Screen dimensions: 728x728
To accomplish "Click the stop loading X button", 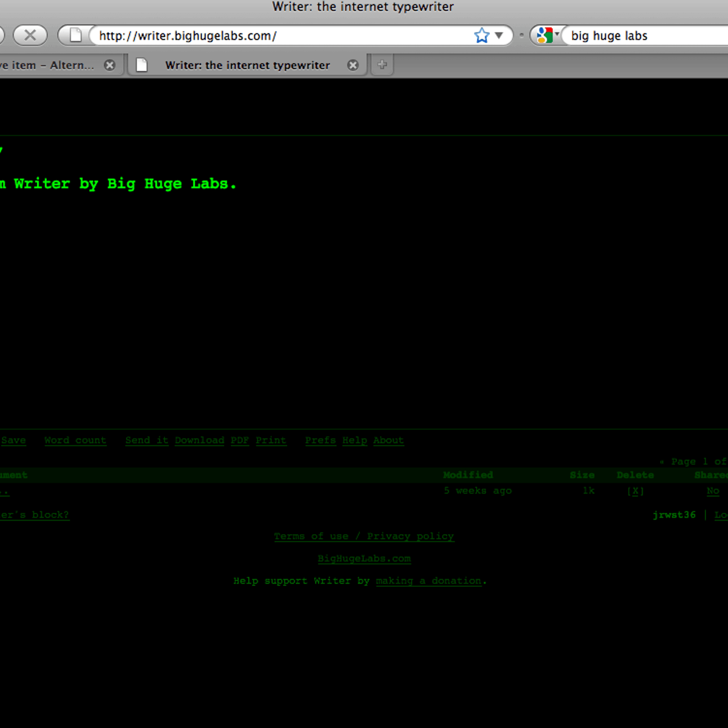I will [30, 35].
